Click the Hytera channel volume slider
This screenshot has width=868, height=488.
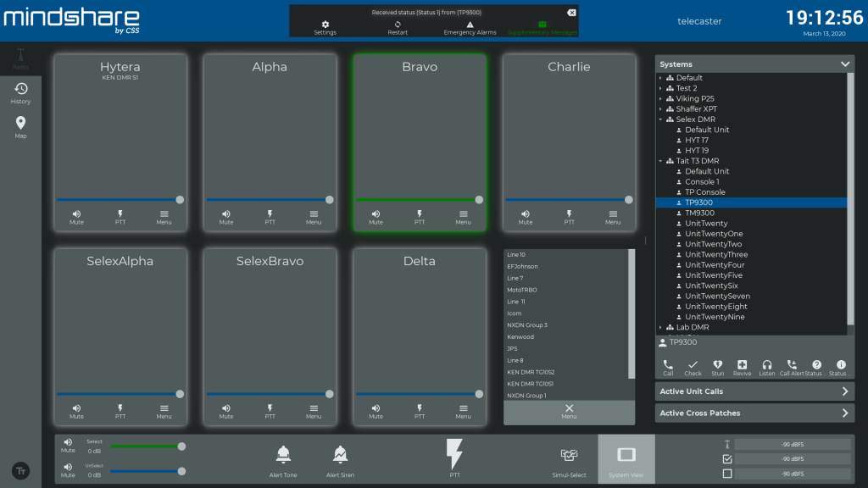119,200
